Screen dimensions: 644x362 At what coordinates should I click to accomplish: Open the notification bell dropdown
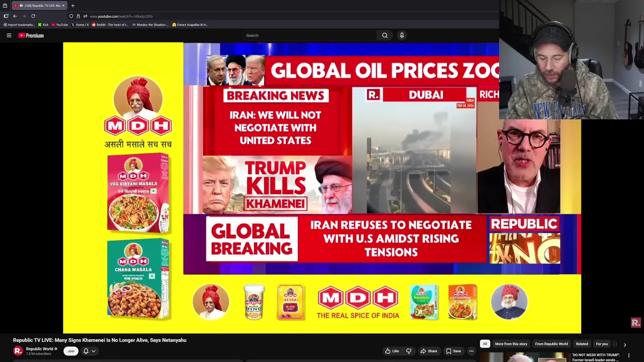coord(89,351)
